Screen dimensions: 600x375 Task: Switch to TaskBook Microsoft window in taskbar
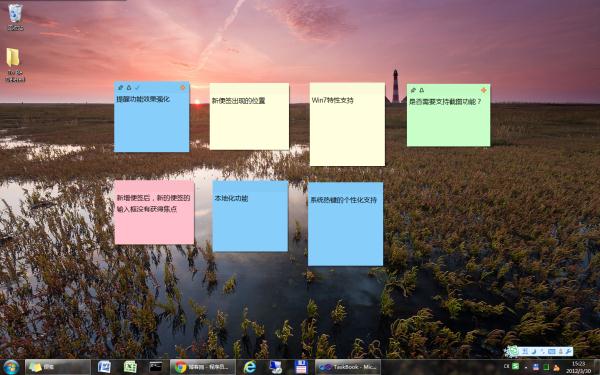(348, 367)
